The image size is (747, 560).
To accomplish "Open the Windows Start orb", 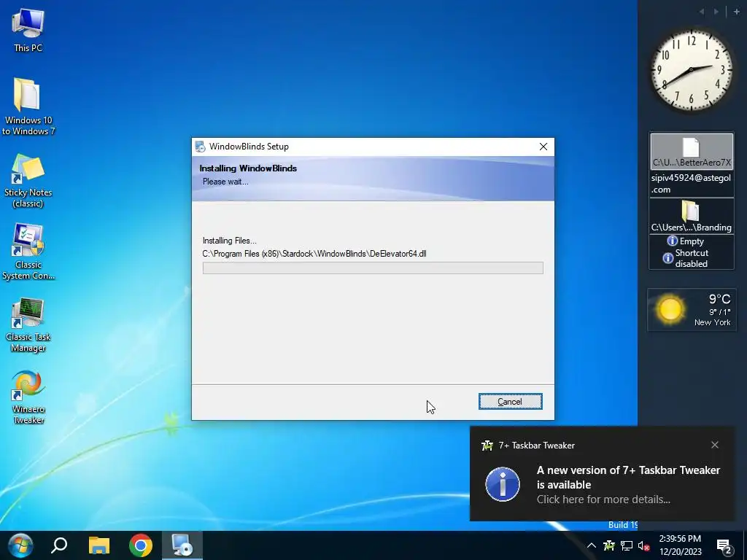I will coord(20,545).
